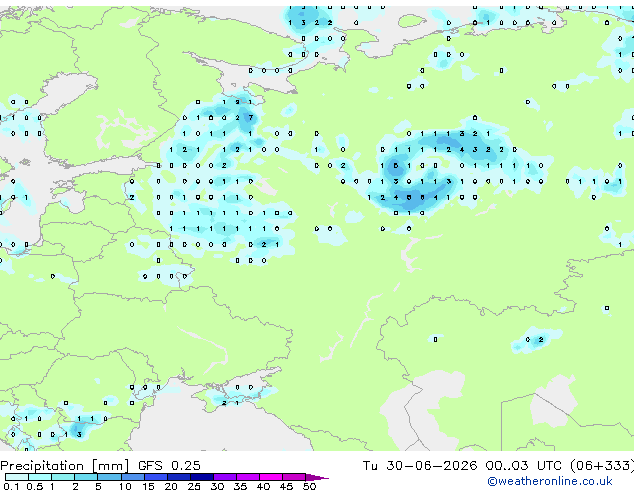Pick the dark navy swatch between 25 and 30
This screenshot has height=490, width=634.
tap(201, 477)
